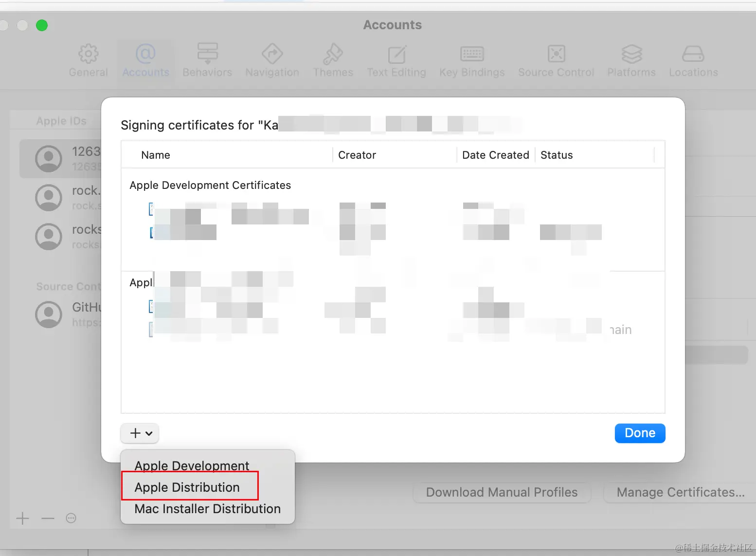Remove the selected account with the minus icon
The image size is (756, 556).
pos(48,518)
